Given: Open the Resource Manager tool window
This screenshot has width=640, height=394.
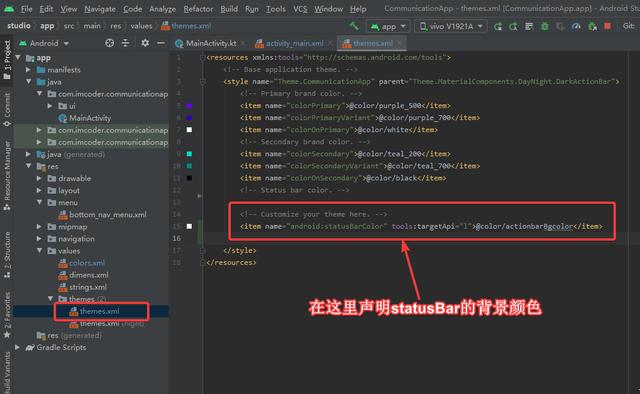Looking at the screenshot, I should tap(7, 176).
